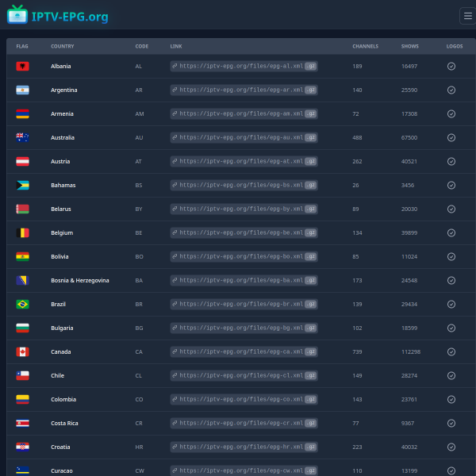
Task: Click the Bulgaria flag icon
Action: (x=22, y=328)
